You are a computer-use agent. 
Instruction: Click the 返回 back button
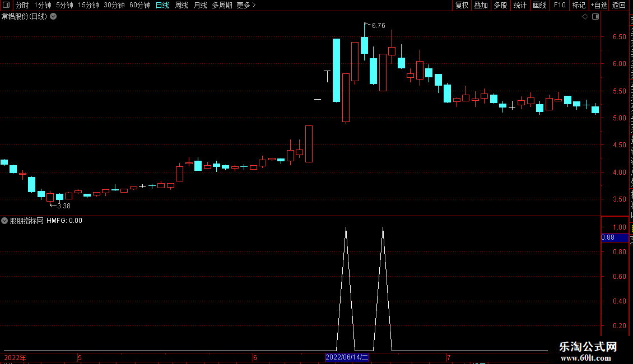tap(619, 5)
